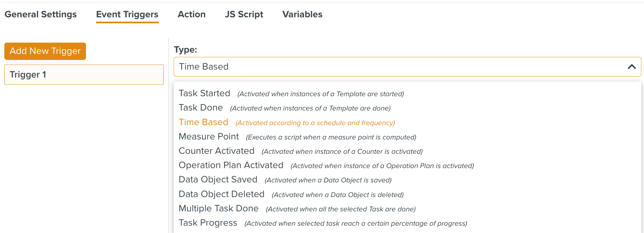This screenshot has width=644, height=233.
Task: Select the Task Done trigger type
Action: click(201, 108)
